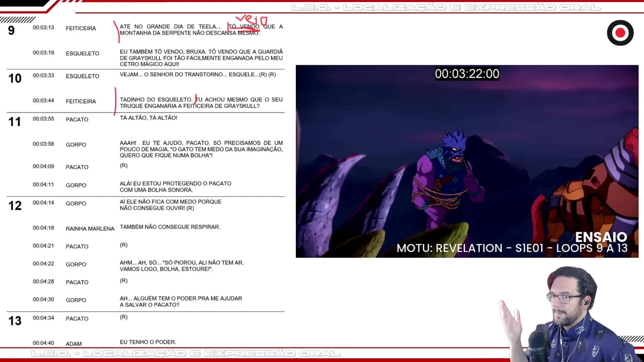The width and height of the screenshot is (644, 362).
Task: Click the (R) reaction cue at 00:04:28
Action: point(124,281)
